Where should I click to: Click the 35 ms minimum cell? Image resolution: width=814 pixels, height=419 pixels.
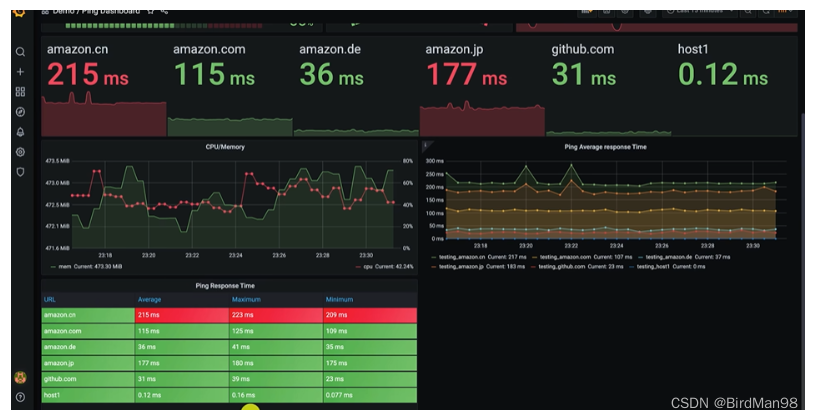pos(370,347)
